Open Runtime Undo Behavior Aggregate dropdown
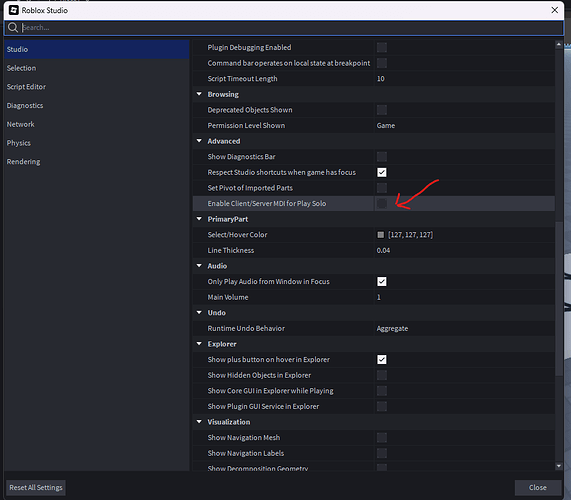571x500 pixels. (465, 328)
